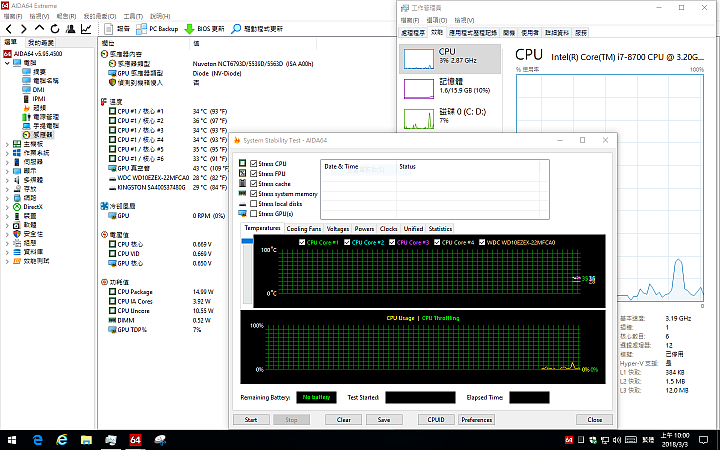
Task: Expand the multimedia node in tree
Action: click(x=7, y=180)
